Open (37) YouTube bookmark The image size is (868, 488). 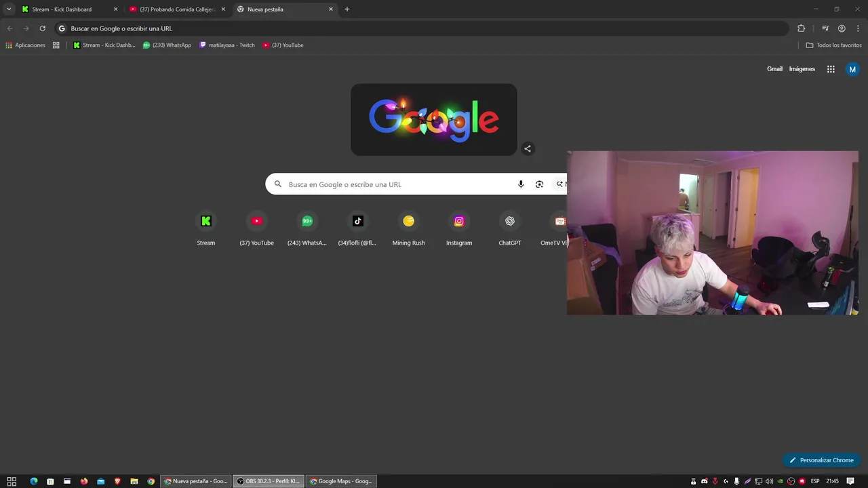[x=283, y=45]
